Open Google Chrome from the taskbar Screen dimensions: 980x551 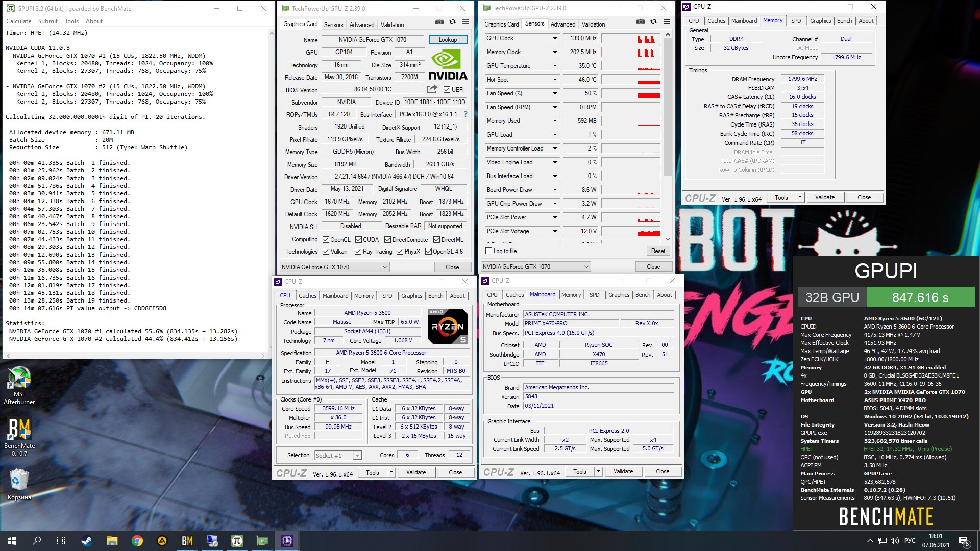pos(137,541)
